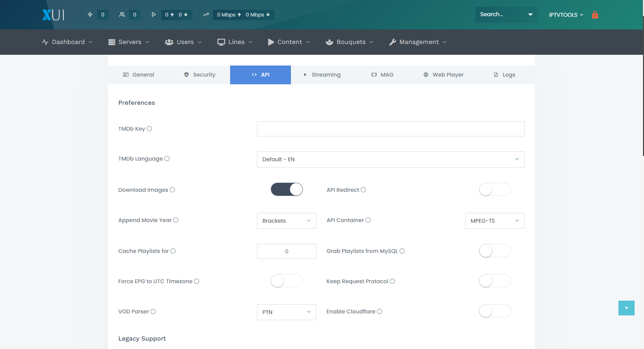Viewport: 644px width, 349px height.
Task: Click the XUI logo
Action: (53, 15)
